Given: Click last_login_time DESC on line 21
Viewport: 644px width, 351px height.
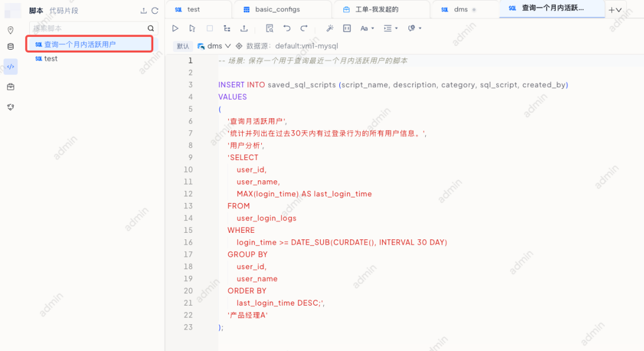Looking at the screenshot, I should [280, 303].
